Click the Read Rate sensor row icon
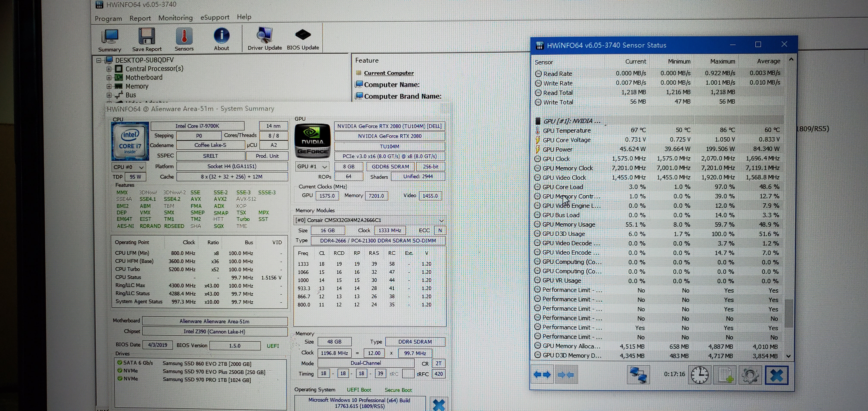Viewport: 868px width, 411px height. point(538,73)
